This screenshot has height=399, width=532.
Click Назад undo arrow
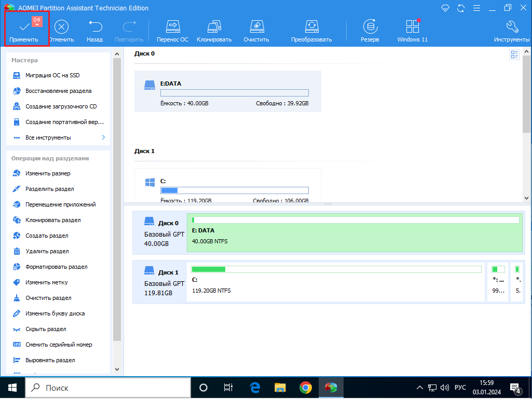point(95,26)
